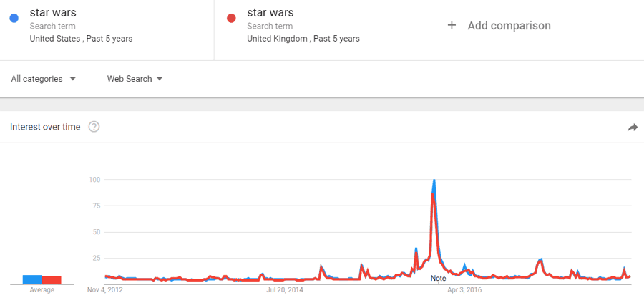The width and height of the screenshot is (644, 303).
Task: Click the blue Average bar
Action: coord(32,279)
